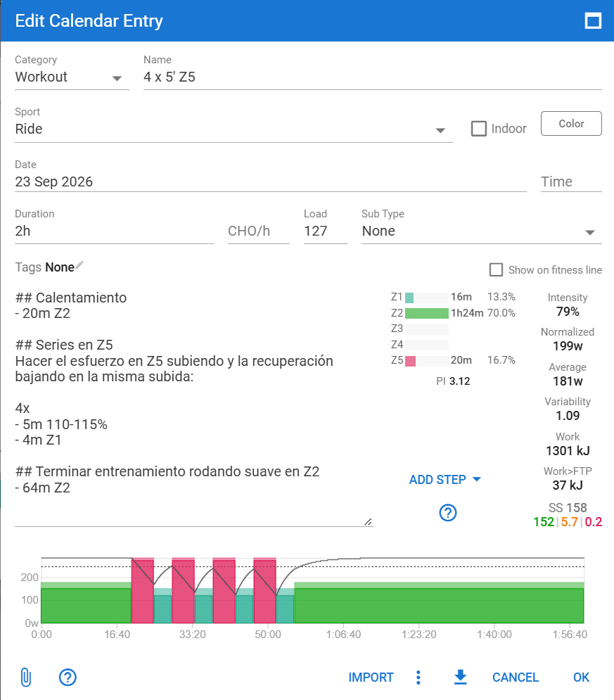Click the CHO/h input field
Screen dimensions: 614x700
click(x=259, y=231)
